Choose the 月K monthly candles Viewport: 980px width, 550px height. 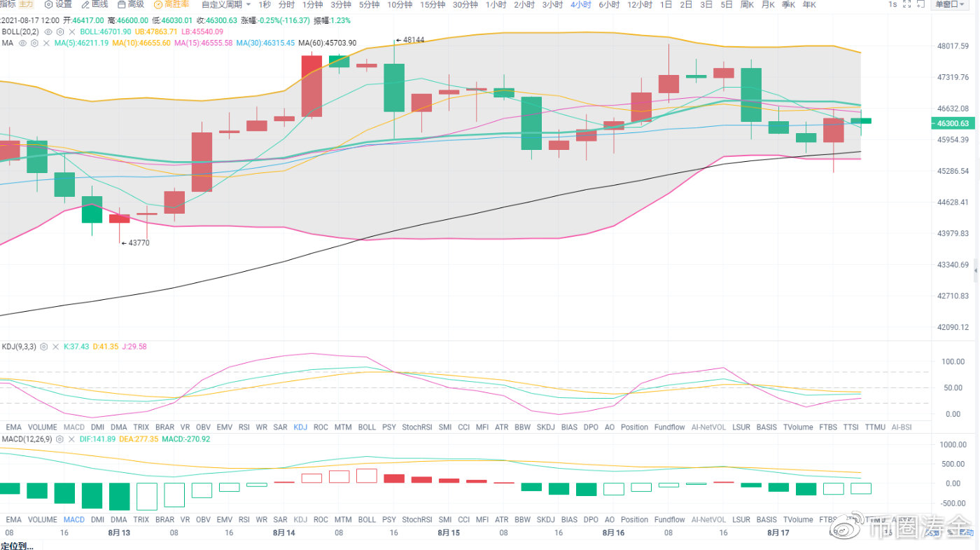(x=768, y=4)
